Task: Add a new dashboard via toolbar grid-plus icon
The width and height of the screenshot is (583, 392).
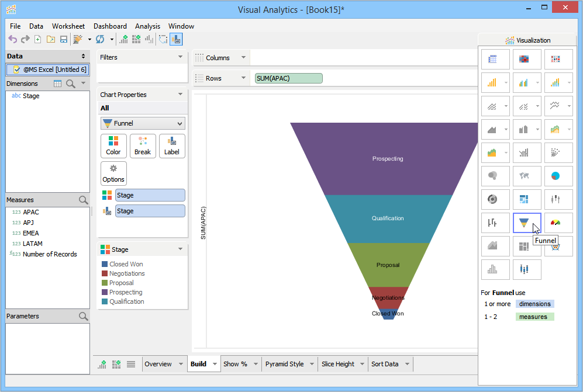Action: coord(136,39)
